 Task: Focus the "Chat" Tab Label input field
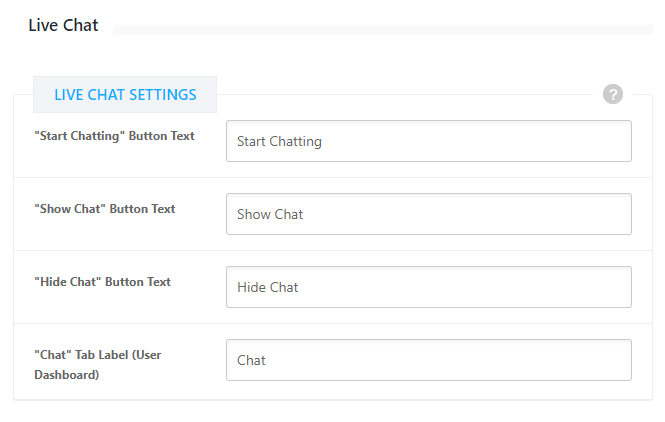[428, 360]
